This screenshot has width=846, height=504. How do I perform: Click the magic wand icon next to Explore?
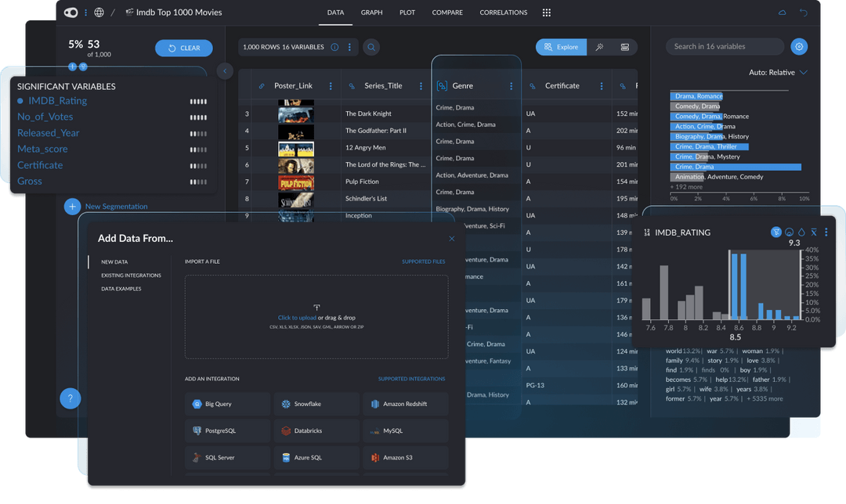[599, 47]
